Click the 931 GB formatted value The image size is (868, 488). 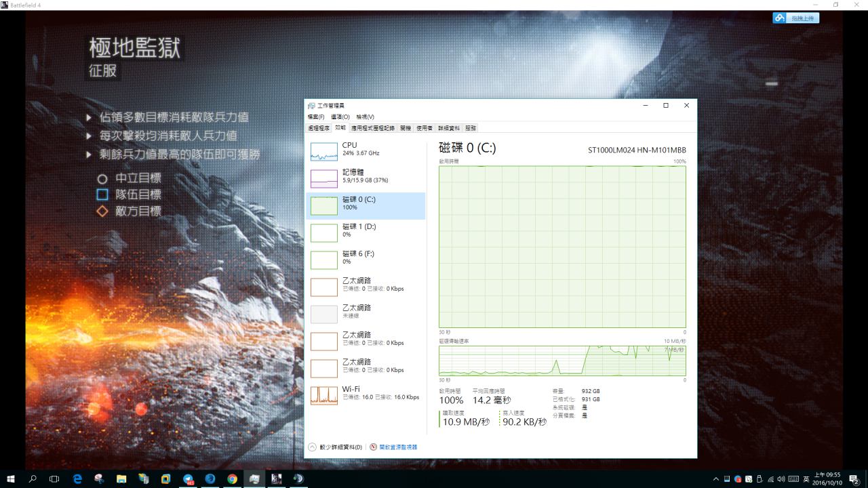[591, 399]
